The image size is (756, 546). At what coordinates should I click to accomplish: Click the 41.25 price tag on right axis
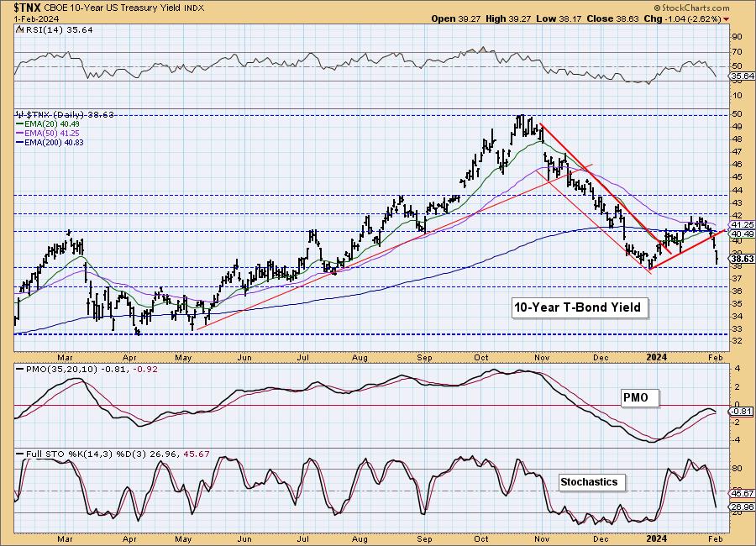coord(742,225)
